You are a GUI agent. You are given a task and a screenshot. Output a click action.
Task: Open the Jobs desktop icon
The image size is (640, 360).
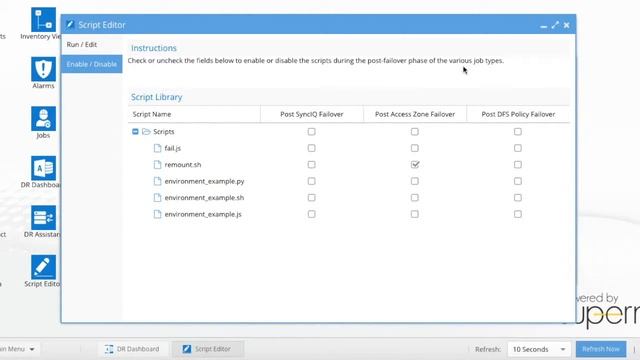click(x=43, y=118)
